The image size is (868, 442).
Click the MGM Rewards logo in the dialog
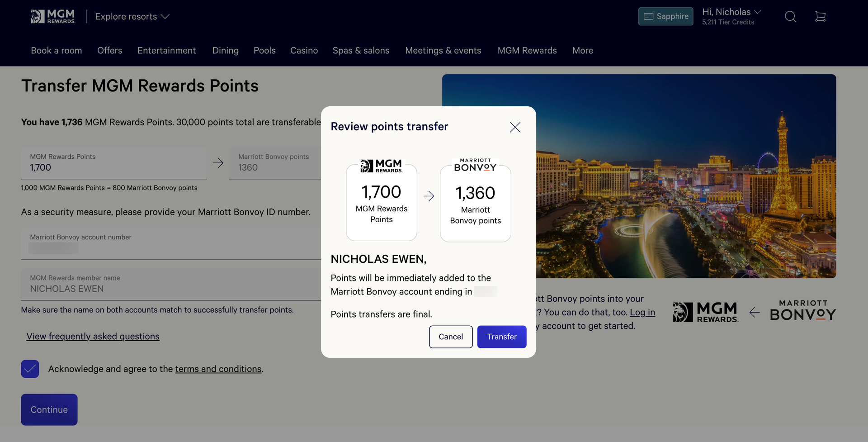[x=381, y=166]
